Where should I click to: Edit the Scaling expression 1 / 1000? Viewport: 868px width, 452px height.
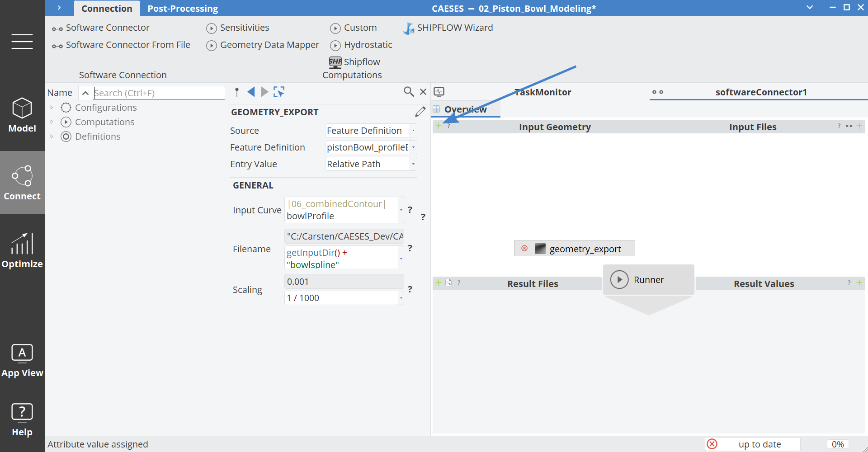pyautogui.click(x=341, y=298)
